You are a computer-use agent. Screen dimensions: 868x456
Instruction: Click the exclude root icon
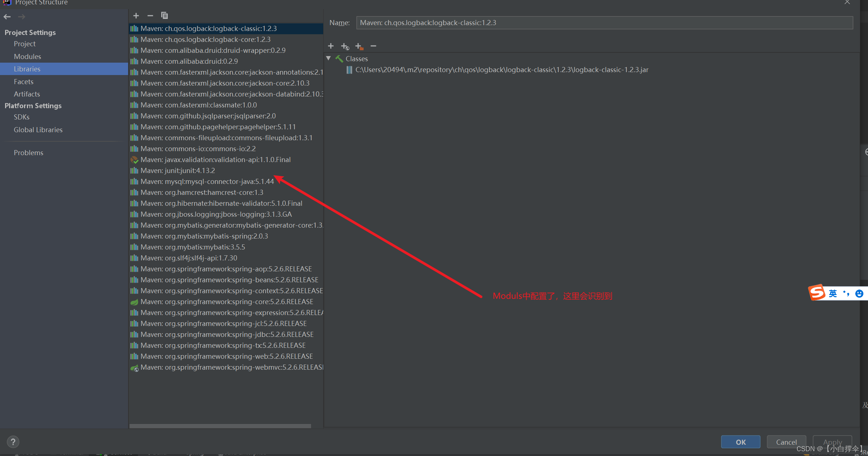pos(359,46)
